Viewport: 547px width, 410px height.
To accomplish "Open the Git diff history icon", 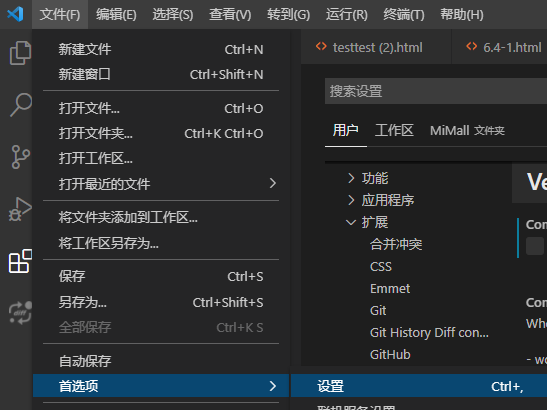I will (x=20, y=313).
